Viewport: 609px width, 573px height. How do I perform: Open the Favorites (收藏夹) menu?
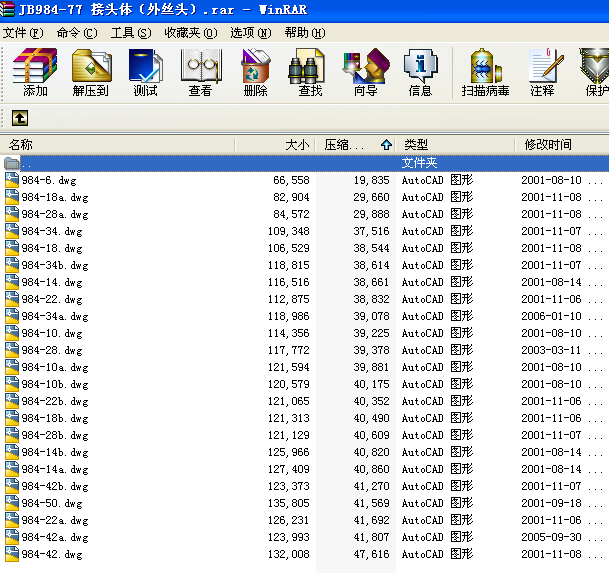pyautogui.click(x=191, y=33)
